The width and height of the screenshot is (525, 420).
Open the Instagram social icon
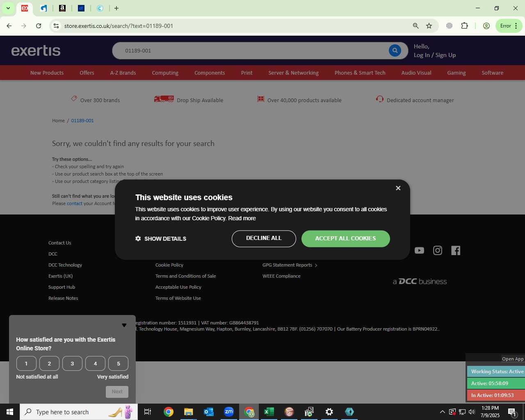tap(438, 251)
